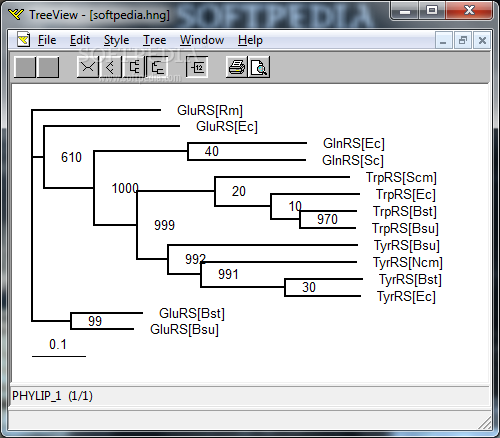Viewport: 500px width, 438px height.
Task: Click the TyrRS[Bst] leaf label
Action: (x=410, y=280)
